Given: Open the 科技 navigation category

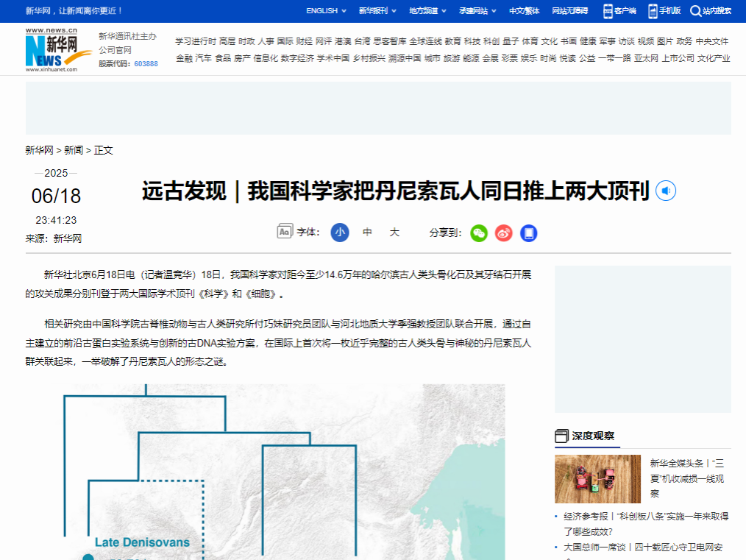Looking at the screenshot, I should 472,41.
